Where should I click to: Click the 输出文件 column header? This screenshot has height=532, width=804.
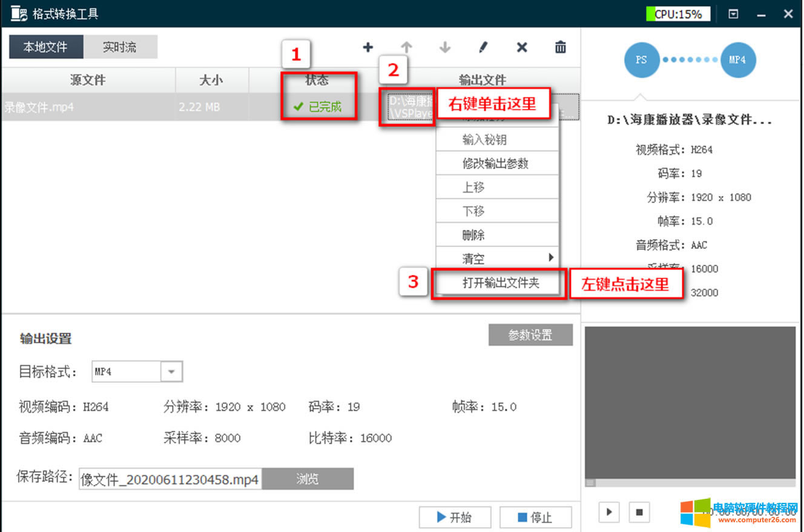(x=483, y=80)
